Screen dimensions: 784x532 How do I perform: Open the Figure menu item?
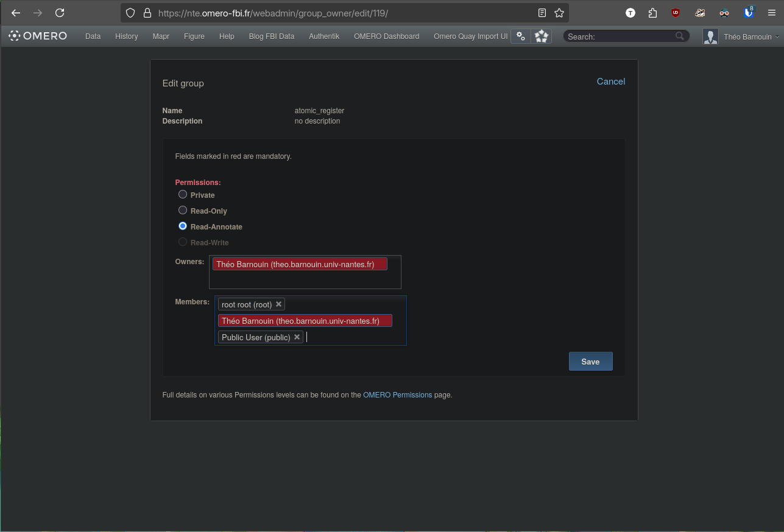click(x=194, y=37)
